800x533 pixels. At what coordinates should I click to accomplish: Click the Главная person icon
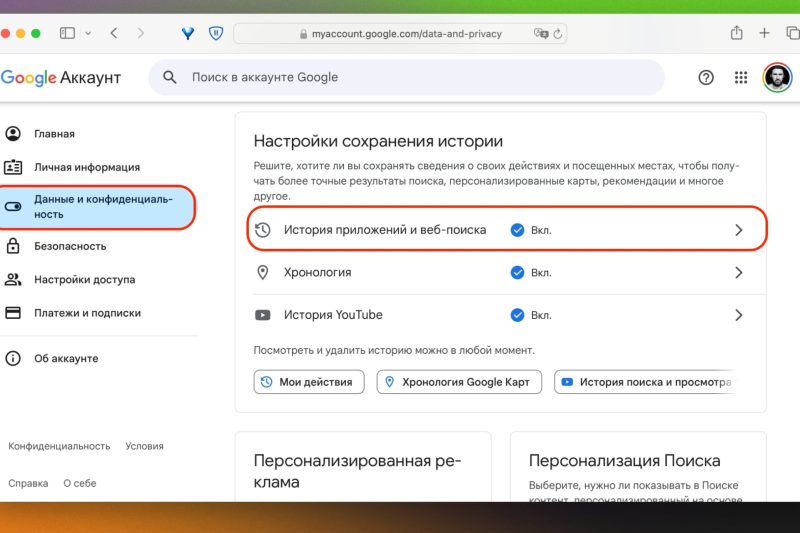coord(13,134)
